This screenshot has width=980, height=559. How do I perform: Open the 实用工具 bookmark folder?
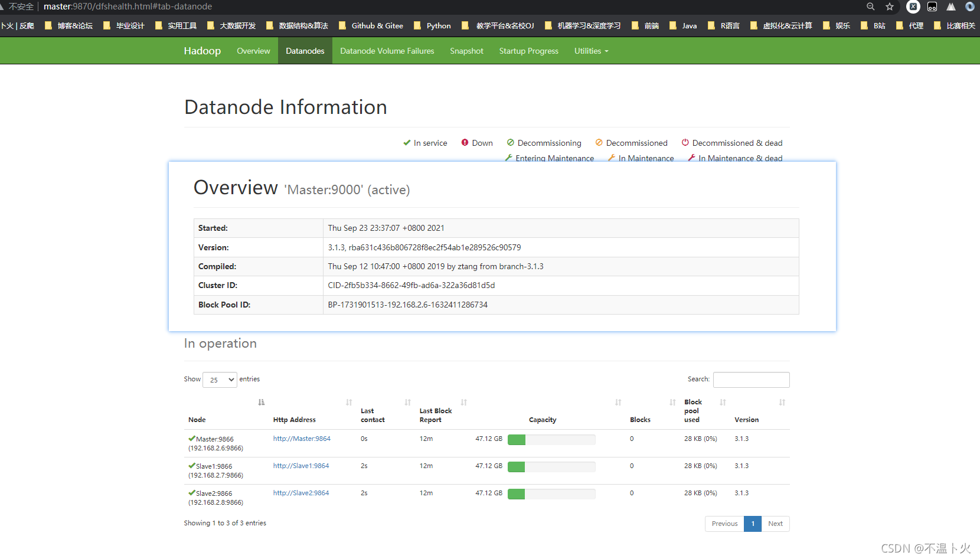click(x=176, y=25)
